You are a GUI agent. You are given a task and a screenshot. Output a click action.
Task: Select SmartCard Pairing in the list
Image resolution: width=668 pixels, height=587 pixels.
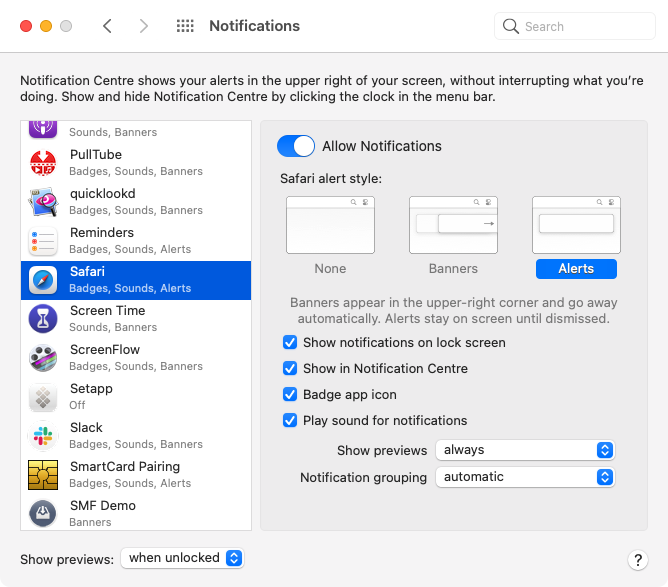coord(136,475)
